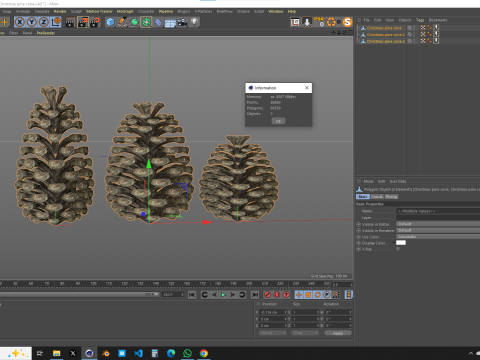Add a Camera object
Image resolution: width=480 pixels, height=360 pixels.
pos(182,22)
